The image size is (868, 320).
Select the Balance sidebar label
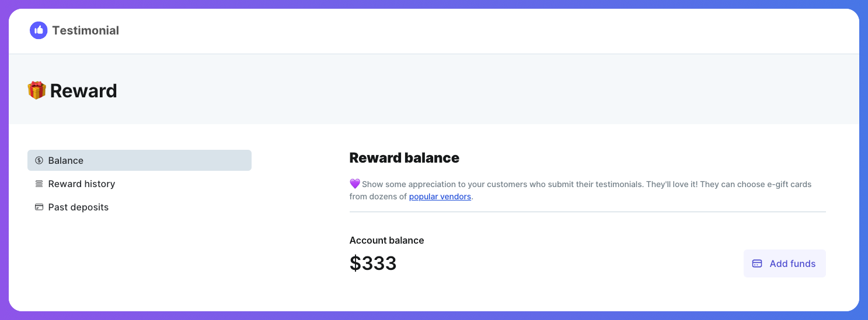tap(66, 160)
